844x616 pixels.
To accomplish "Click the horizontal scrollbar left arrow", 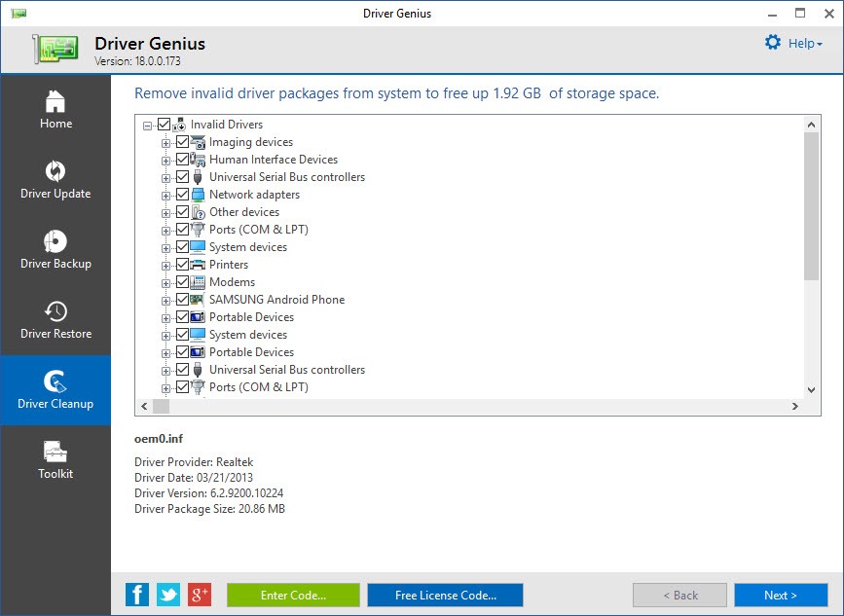I will [144, 406].
